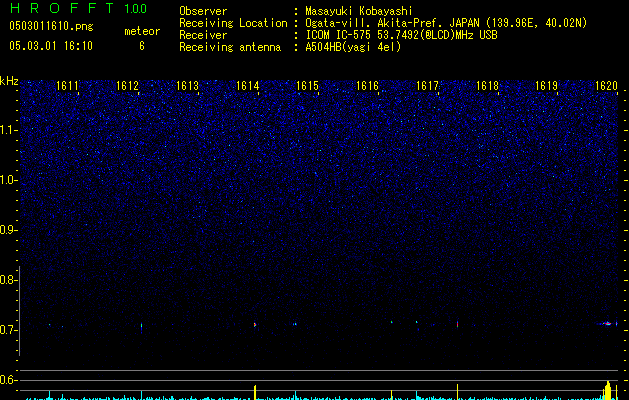
Task: Click the kHz unit label
Action: (x=9, y=80)
